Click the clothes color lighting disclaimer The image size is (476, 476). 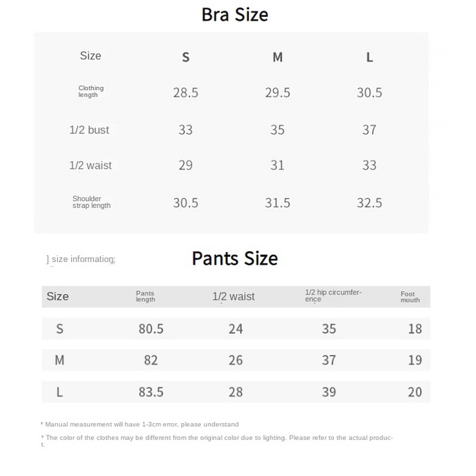click(x=219, y=438)
